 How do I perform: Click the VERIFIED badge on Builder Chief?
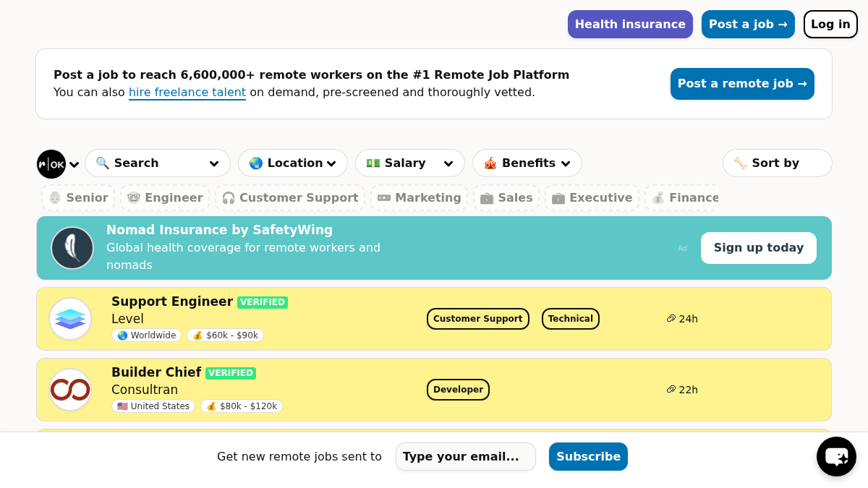(231, 373)
